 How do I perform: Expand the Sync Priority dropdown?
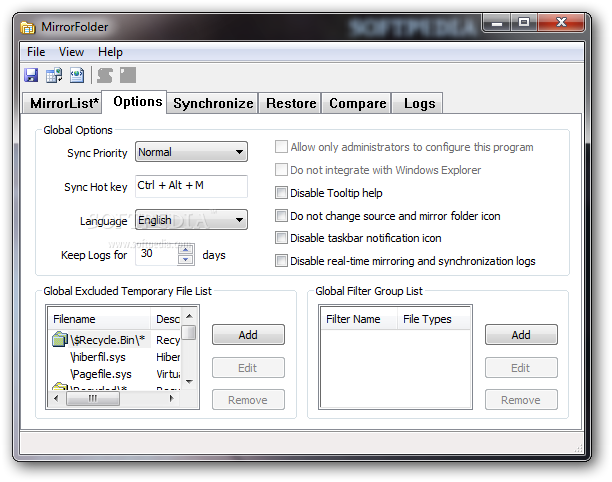191,152
